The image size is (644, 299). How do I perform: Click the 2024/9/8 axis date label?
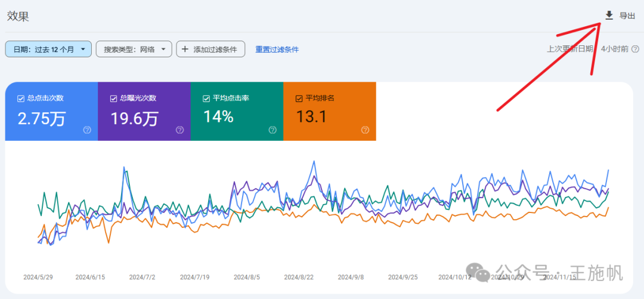tap(351, 277)
